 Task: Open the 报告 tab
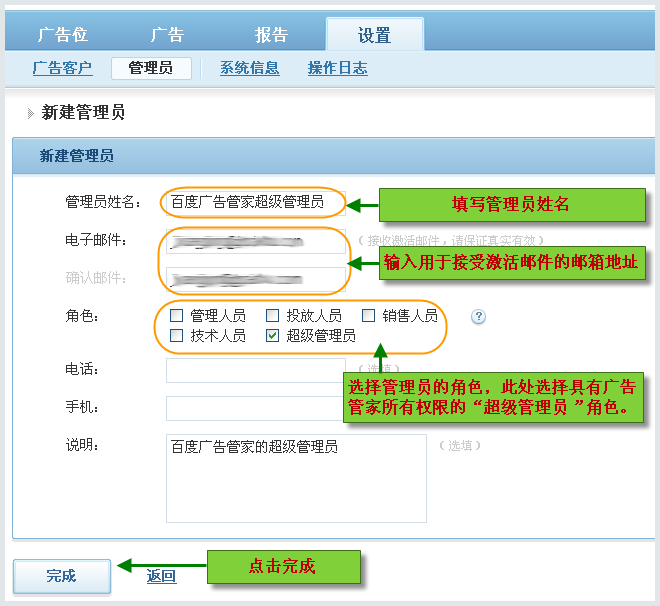pos(271,35)
